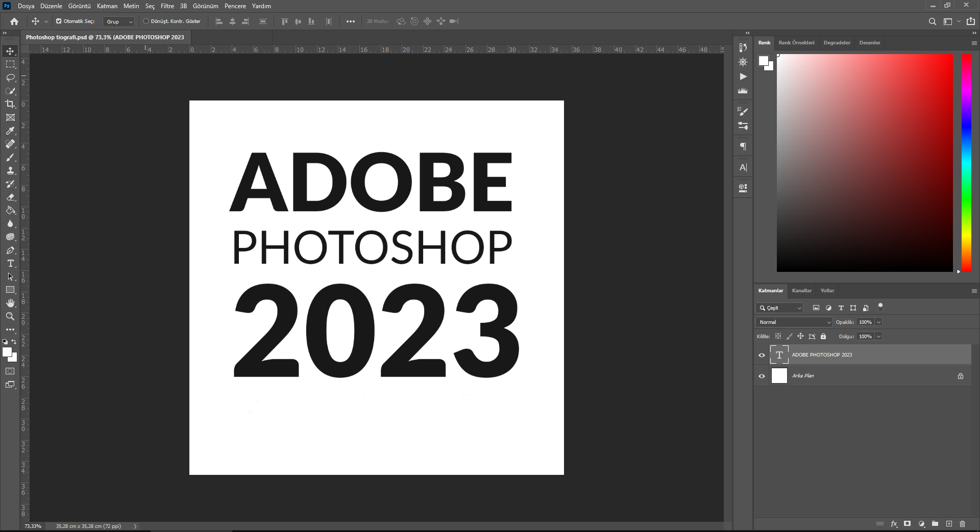Hide the Arka Plan layer
The height and width of the screenshot is (532, 980).
(762, 376)
